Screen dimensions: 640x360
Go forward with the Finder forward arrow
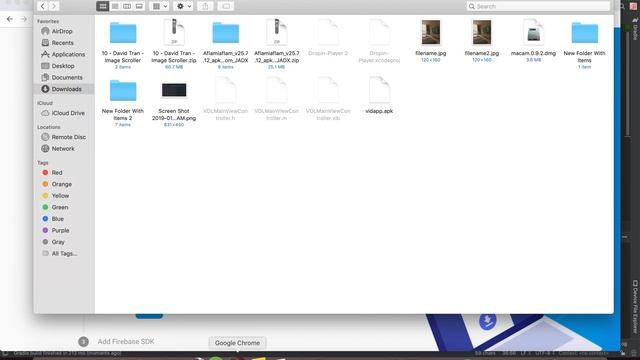(54, 6)
